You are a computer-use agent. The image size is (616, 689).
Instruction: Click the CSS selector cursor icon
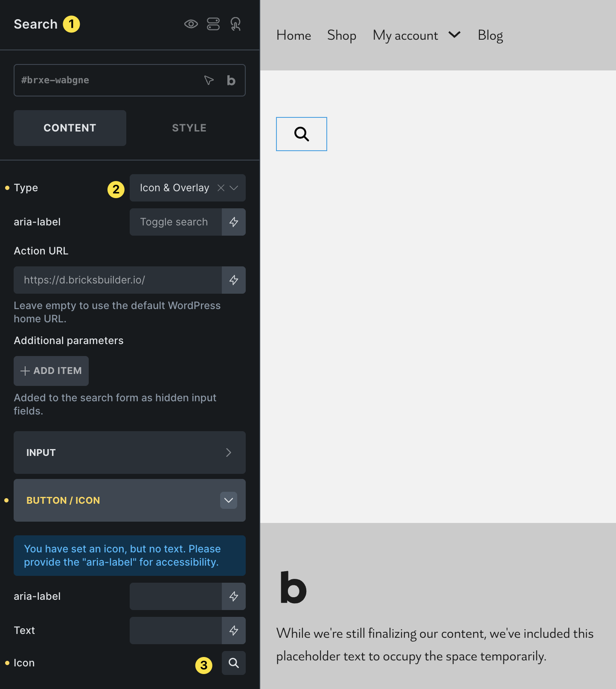209,80
